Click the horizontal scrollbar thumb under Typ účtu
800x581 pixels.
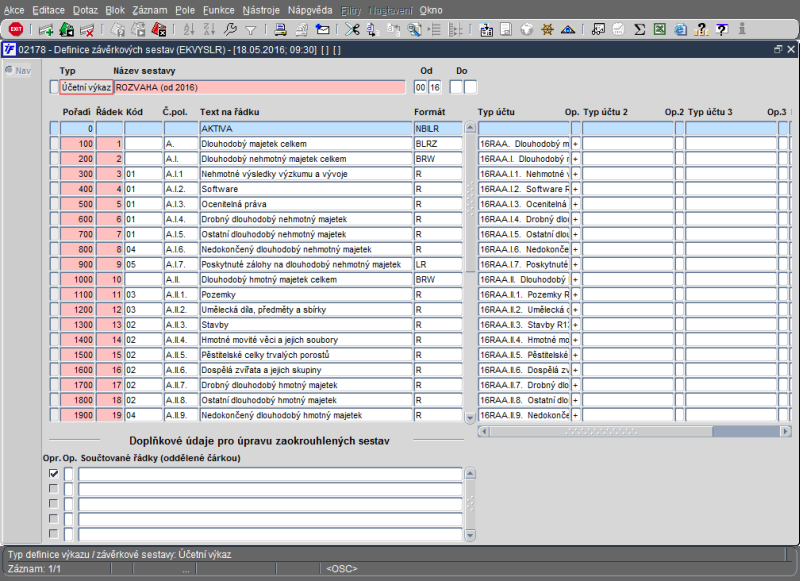[x=601, y=432]
